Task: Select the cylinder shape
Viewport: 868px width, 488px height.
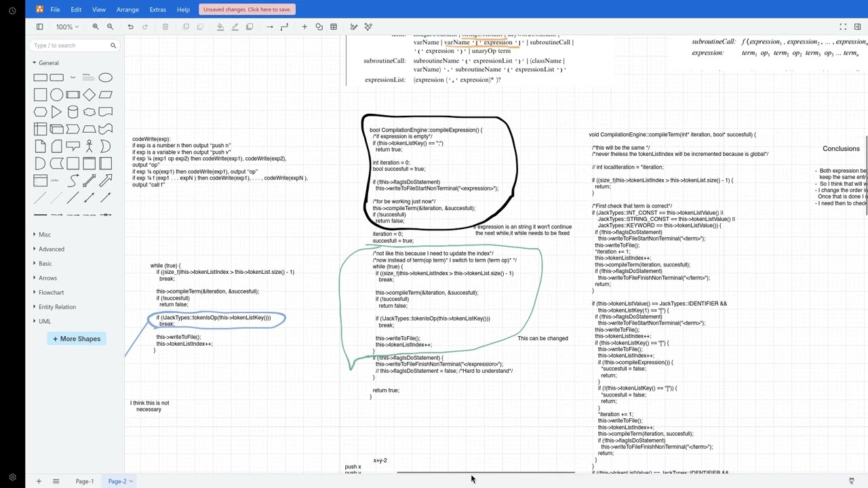Action: pyautogui.click(x=73, y=111)
